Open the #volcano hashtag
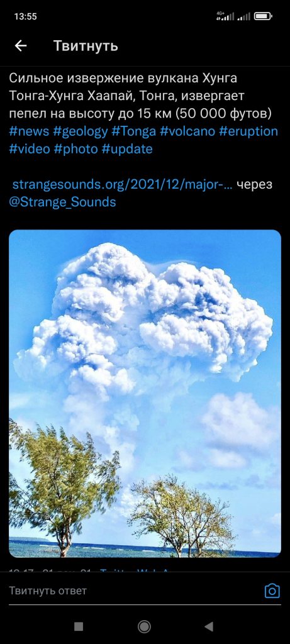290x644 pixels. pos(187,131)
